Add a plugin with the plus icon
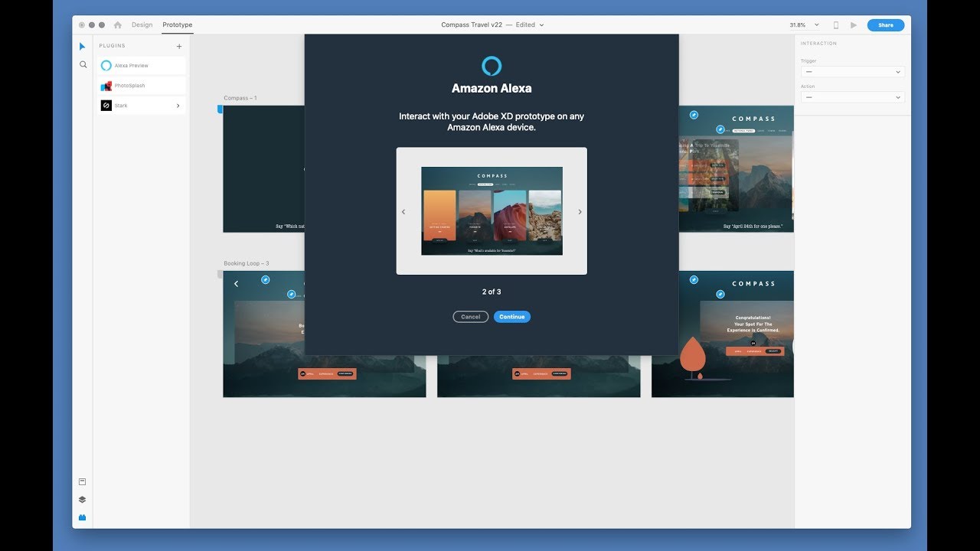980x551 pixels. pos(179,46)
